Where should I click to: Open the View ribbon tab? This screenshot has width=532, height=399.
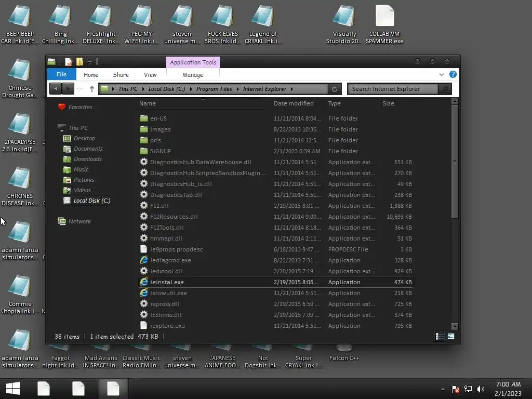tap(150, 75)
